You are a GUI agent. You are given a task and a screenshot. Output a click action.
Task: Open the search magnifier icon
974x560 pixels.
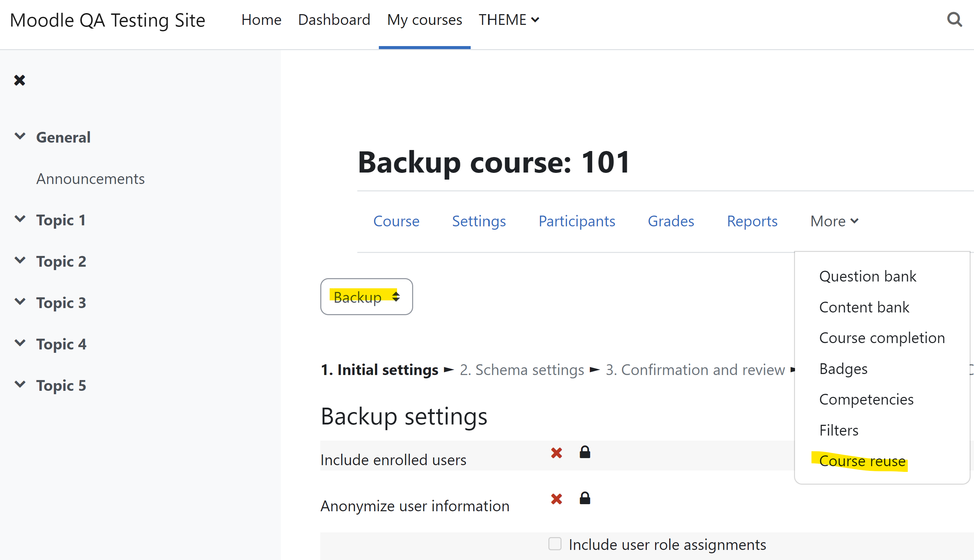(954, 20)
